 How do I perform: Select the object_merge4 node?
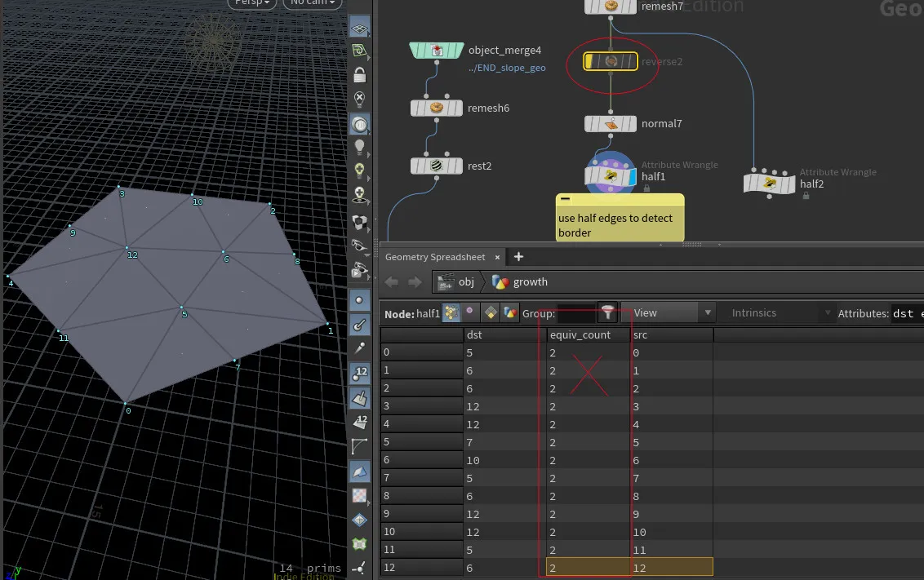tap(437, 51)
